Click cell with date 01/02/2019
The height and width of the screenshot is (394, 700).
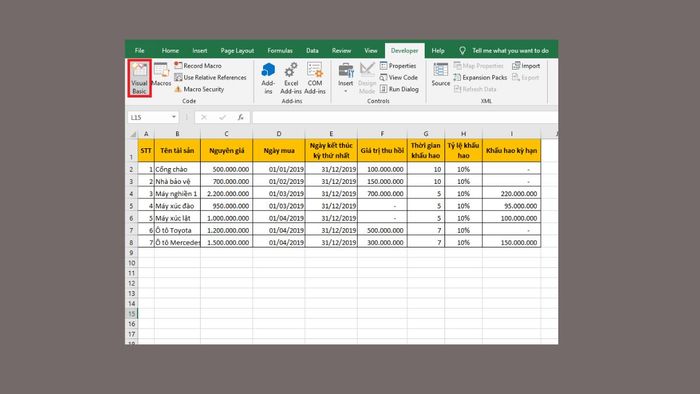(x=279, y=181)
